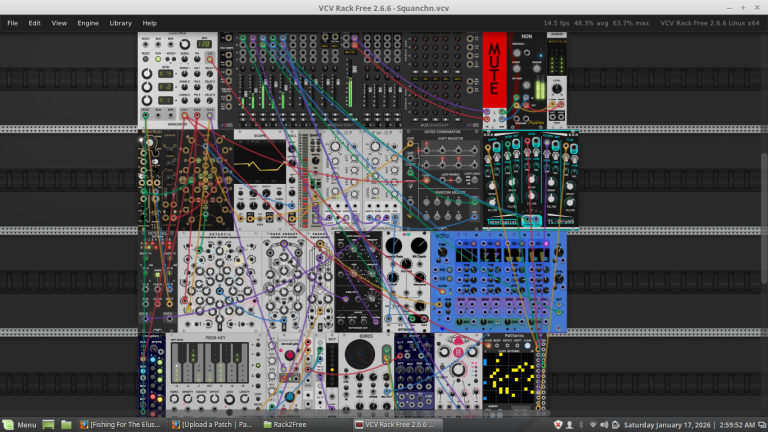
Task: Click the THRESHOLD knob on NON module
Action: pyautogui.click(x=517, y=52)
